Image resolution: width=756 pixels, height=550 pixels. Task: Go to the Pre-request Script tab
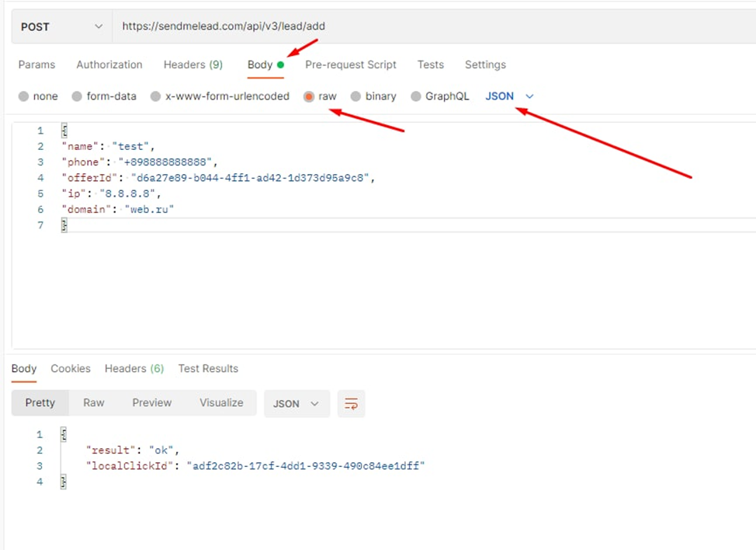point(351,64)
